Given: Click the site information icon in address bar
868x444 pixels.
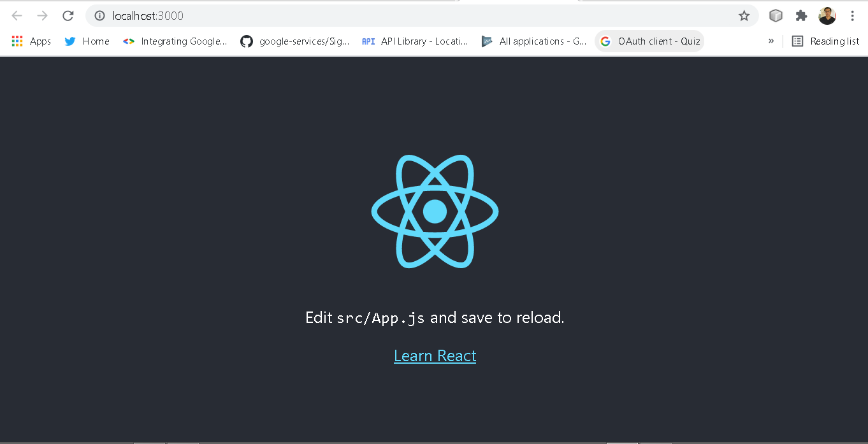Looking at the screenshot, I should (x=99, y=16).
